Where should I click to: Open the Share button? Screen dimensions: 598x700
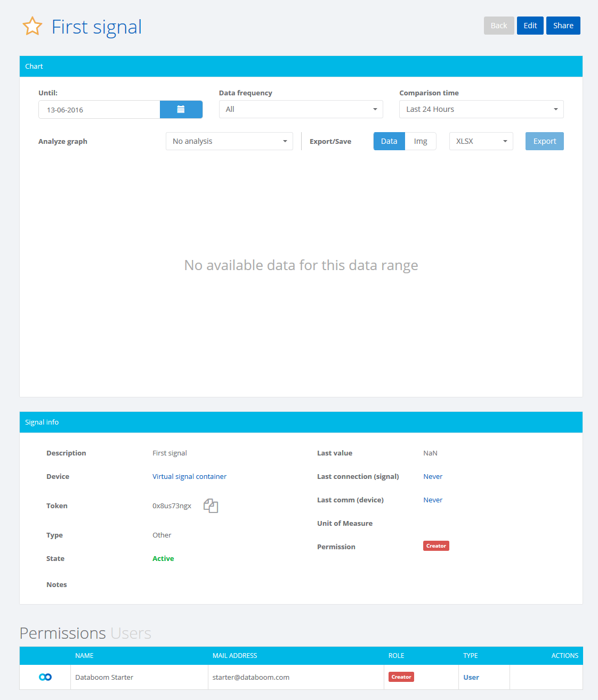563,26
